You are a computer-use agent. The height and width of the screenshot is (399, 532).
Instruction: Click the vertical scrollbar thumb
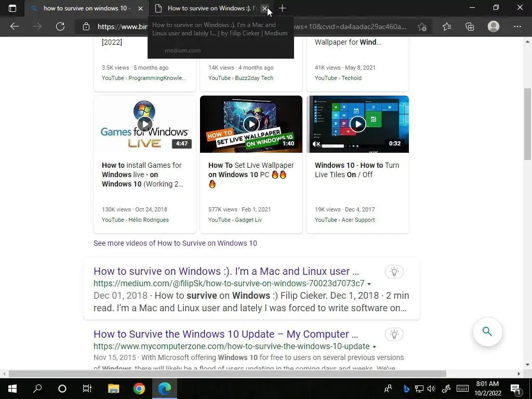click(x=527, y=124)
